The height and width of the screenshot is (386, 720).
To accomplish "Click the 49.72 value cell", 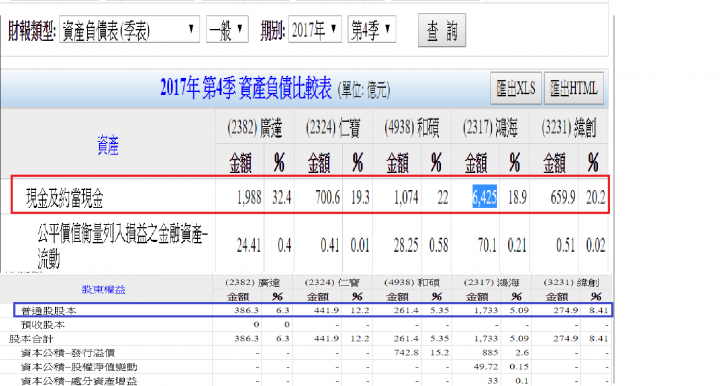I will pyautogui.click(x=487, y=367).
